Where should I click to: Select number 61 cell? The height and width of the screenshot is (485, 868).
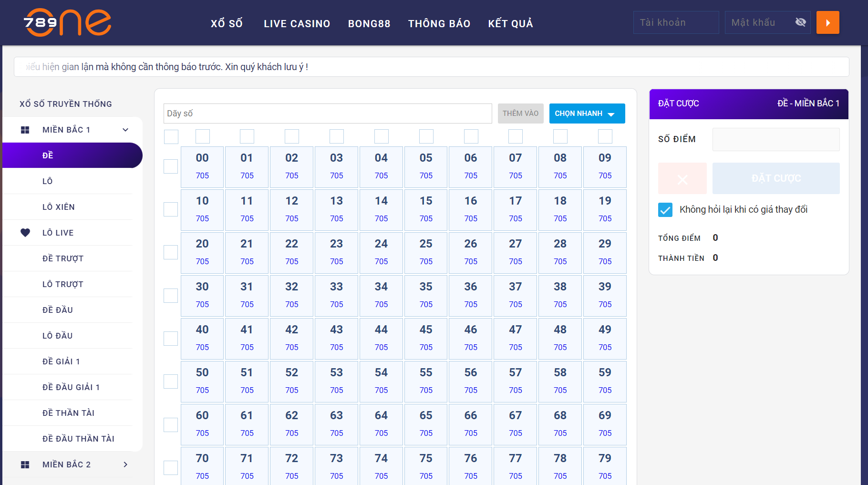pyautogui.click(x=247, y=424)
